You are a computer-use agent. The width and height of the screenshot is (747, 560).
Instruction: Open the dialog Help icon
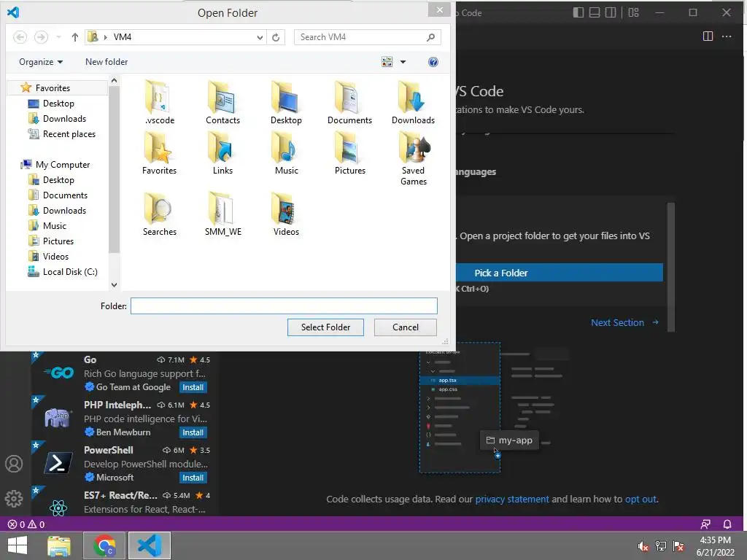pos(433,62)
